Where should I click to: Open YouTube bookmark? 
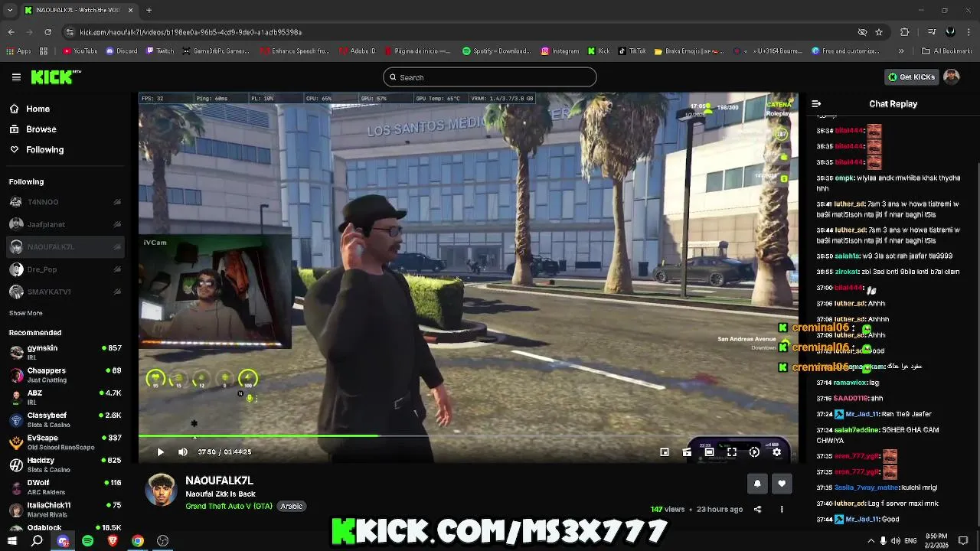pyautogui.click(x=80, y=51)
